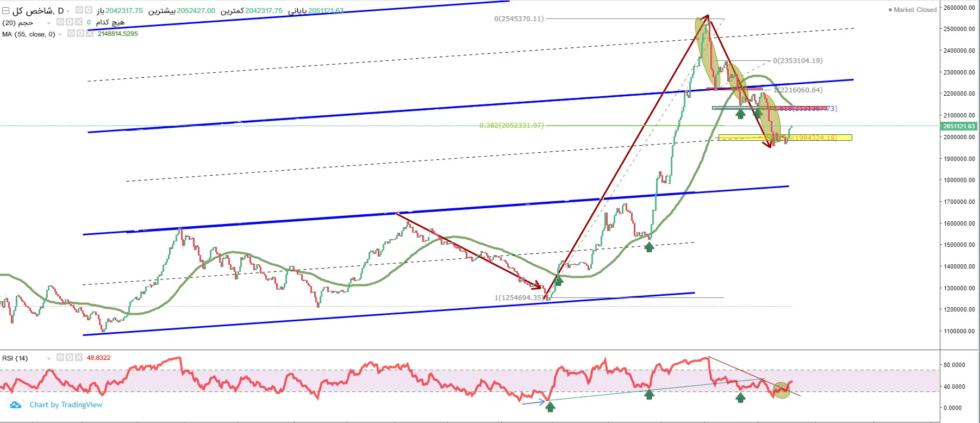Viewport: 980px width, 423px height.
Task: Click the شاخص کل, D symbol title
Action: [38, 11]
